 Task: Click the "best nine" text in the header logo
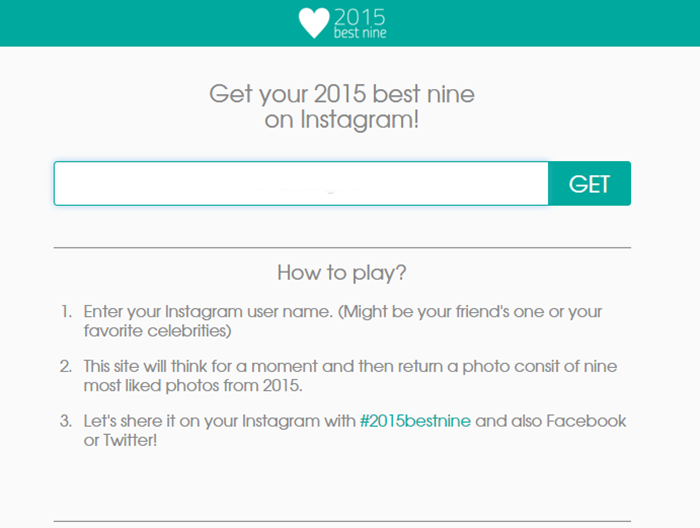(x=360, y=33)
